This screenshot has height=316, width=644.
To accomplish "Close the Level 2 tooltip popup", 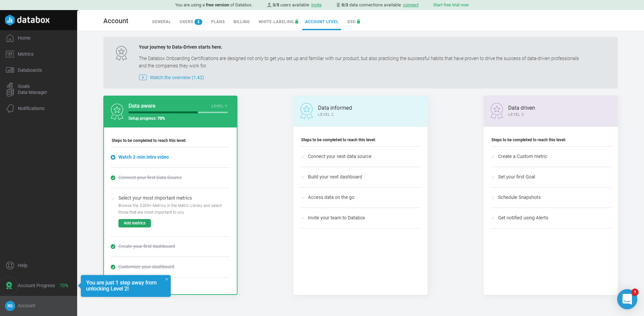I will (167, 279).
